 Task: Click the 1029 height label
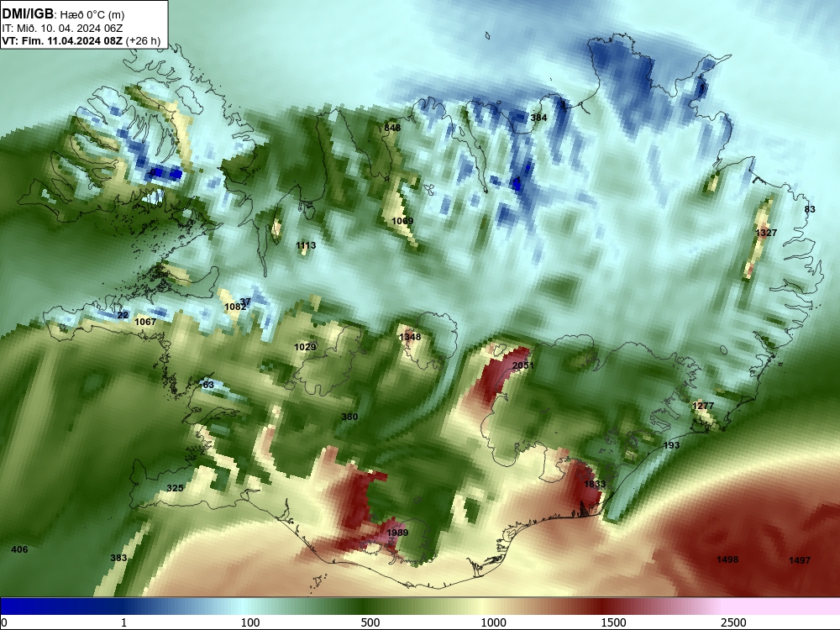305,347
